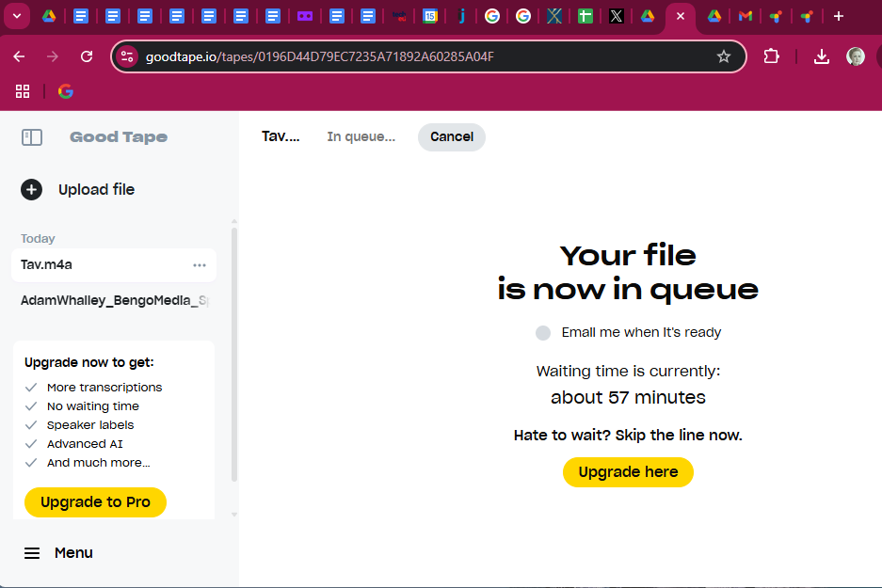
Task: Open the AdamWhalley_BengoMedia transcription
Action: click(x=114, y=300)
